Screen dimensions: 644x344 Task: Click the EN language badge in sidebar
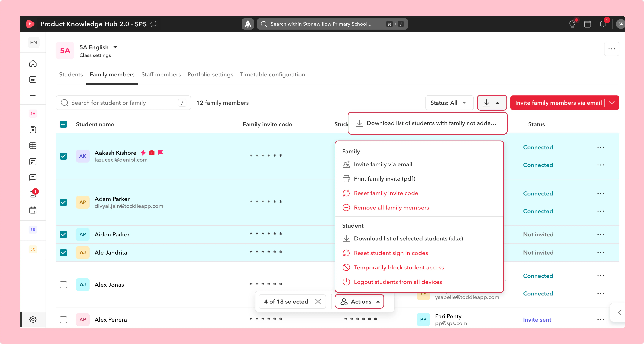(34, 42)
